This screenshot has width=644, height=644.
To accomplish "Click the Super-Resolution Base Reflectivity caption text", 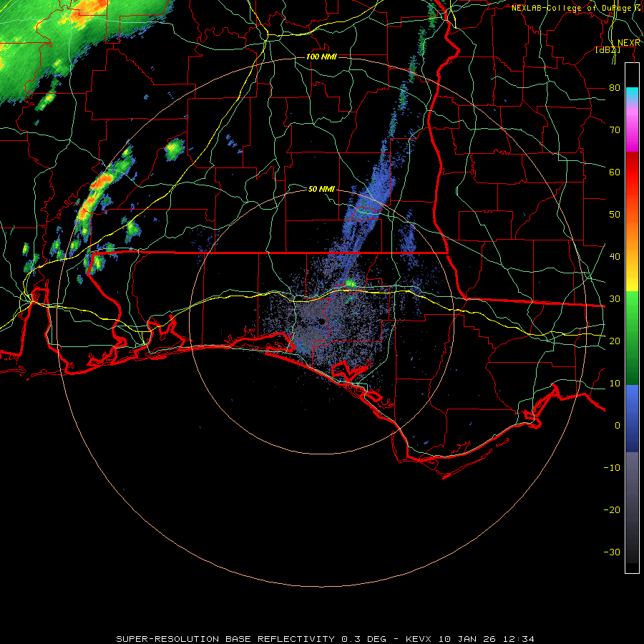I will point(325,639).
